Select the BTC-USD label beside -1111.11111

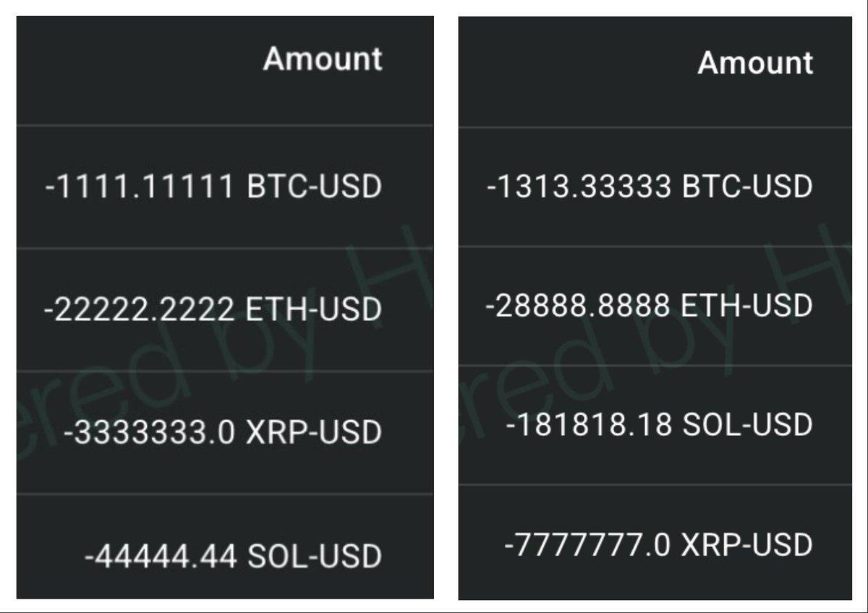click(314, 187)
